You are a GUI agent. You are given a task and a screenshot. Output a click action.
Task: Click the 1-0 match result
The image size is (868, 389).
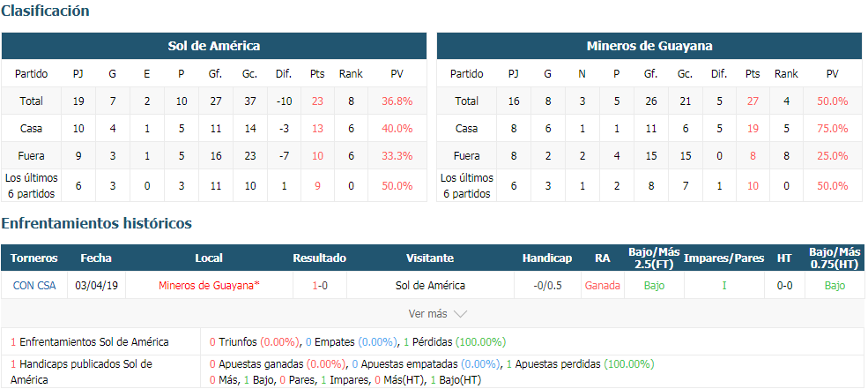click(319, 286)
